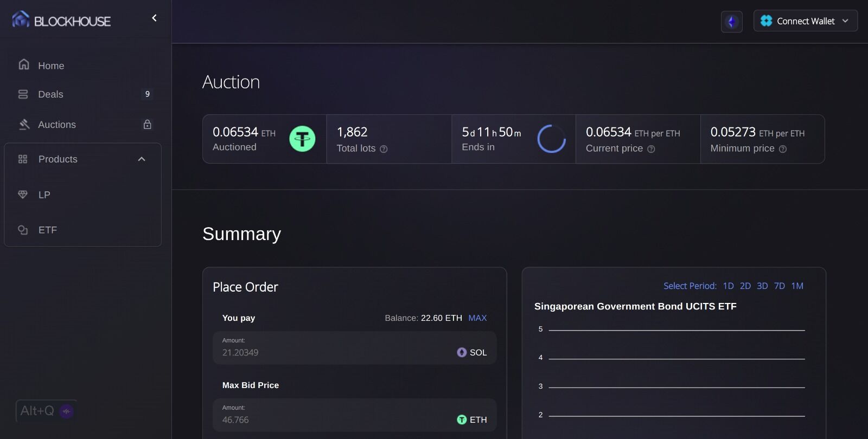
Task: Select the 1M chart period
Action: pyautogui.click(x=797, y=286)
